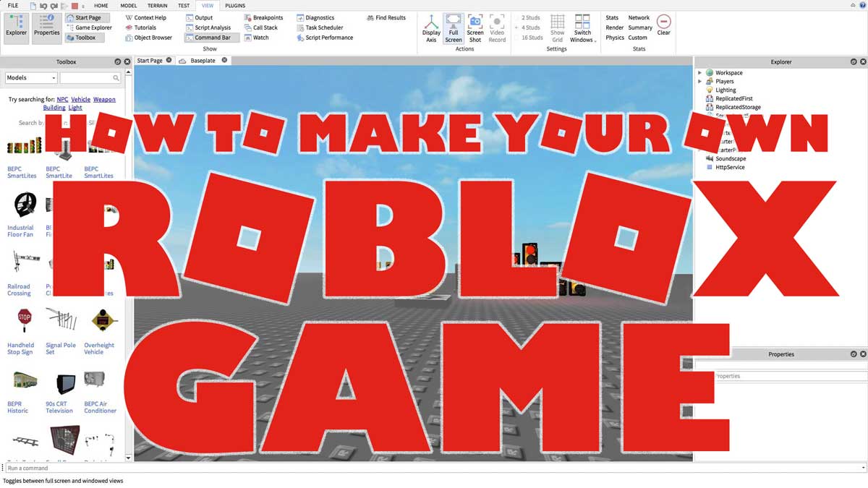The height and width of the screenshot is (488, 868).
Task: Click the Redo icon in quick toolbar
Action: point(54,6)
